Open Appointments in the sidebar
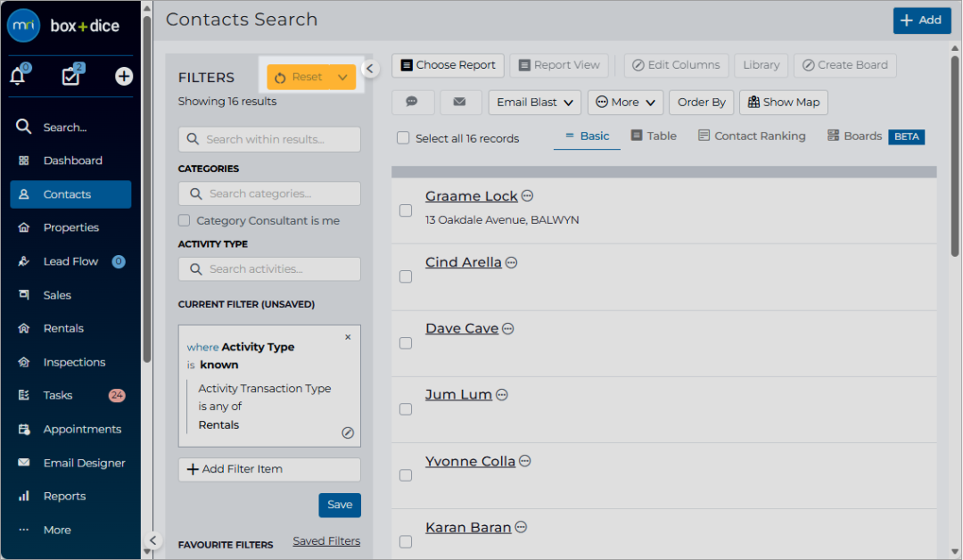The image size is (963, 560). click(x=70, y=429)
